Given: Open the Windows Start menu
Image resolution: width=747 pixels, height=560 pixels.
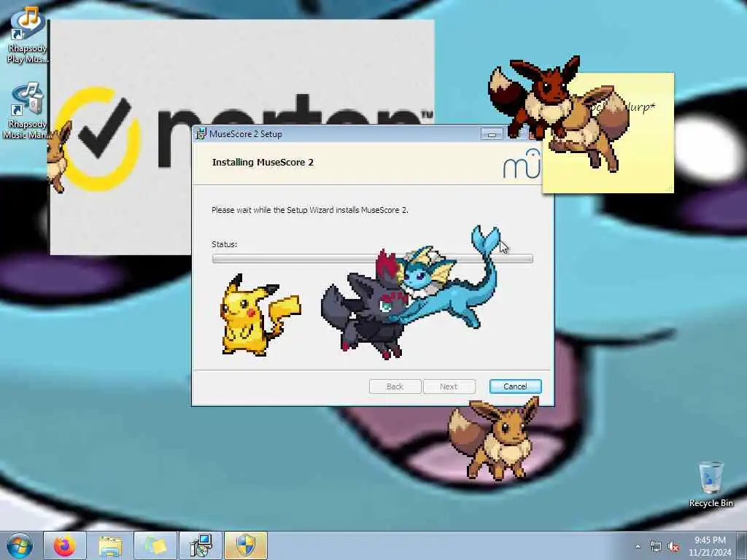Looking at the screenshot, I should (x=20, y=545).
